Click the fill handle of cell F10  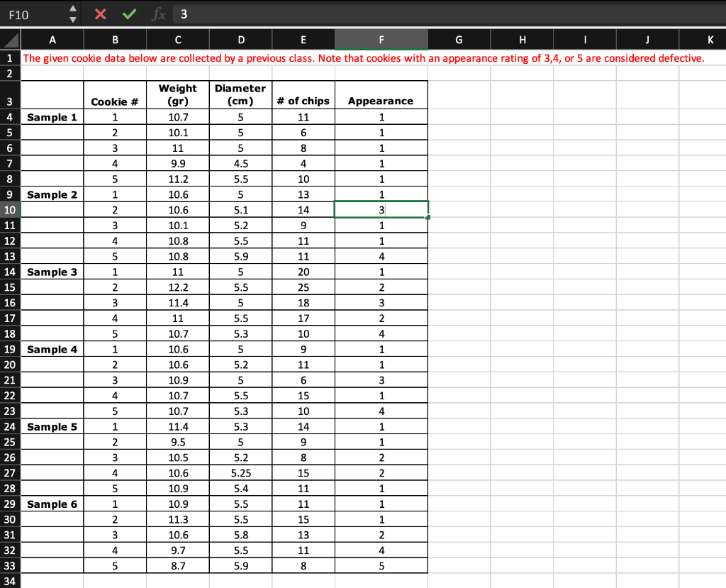pyautogui.click(x=428, y=217)
